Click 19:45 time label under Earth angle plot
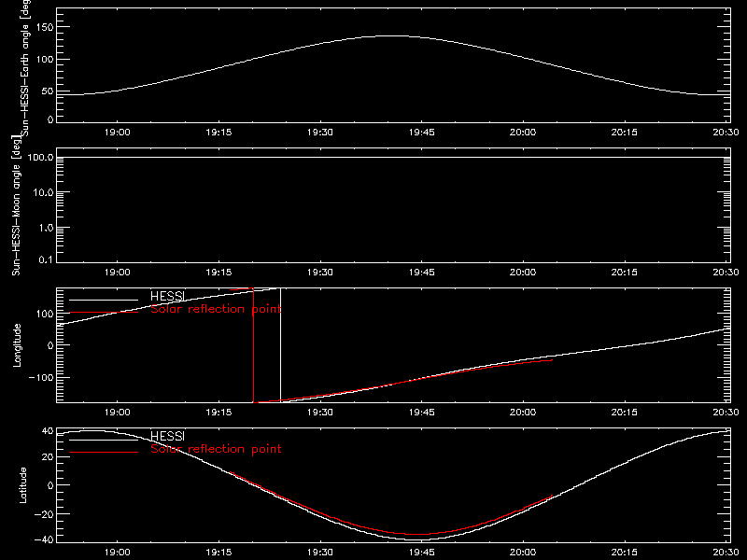The height and width of the screenshot is (560, 747). (422, 133)
